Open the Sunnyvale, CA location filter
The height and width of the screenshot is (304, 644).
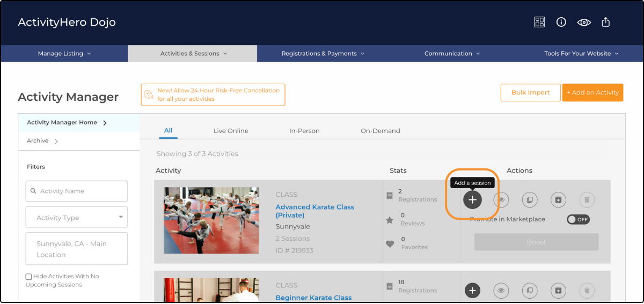tap(77, 249)
